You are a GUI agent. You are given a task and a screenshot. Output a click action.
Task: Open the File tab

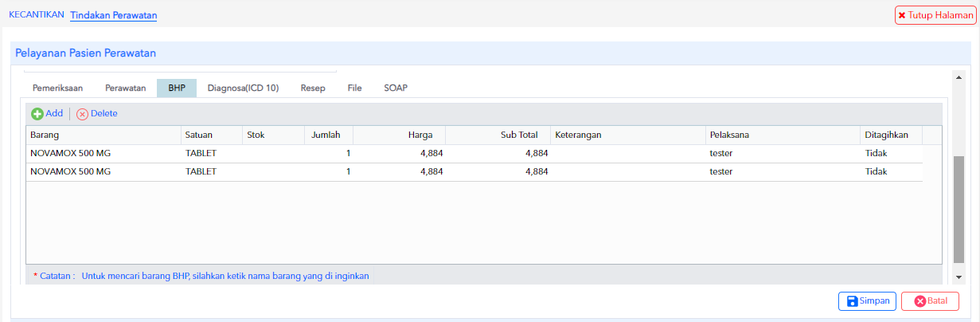355,88
